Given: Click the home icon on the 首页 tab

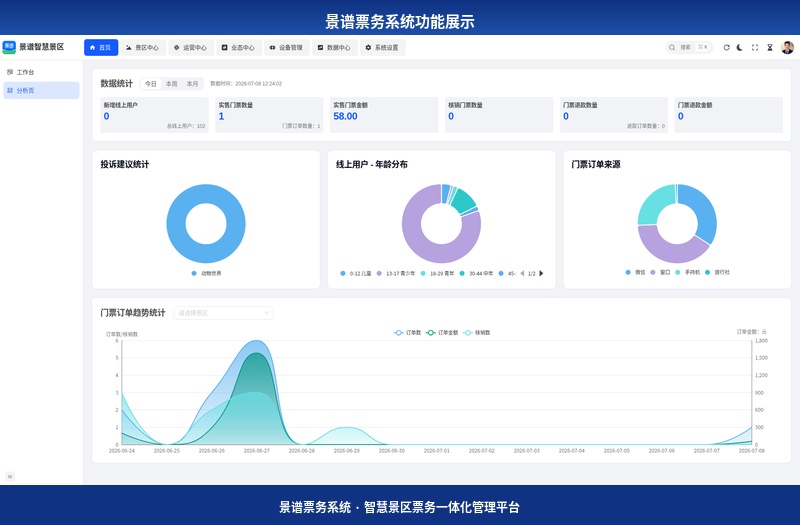Looking at the screenshot, I should (92, 47).
